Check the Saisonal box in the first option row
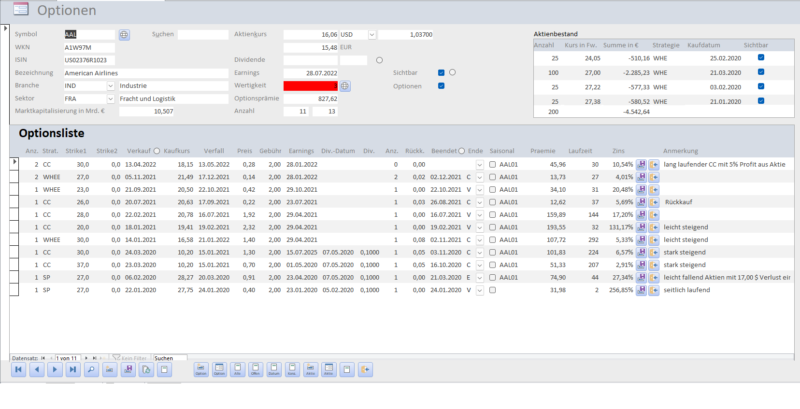Image resolution: width=800 pixels, height=409 pixels. pos(492,163)
